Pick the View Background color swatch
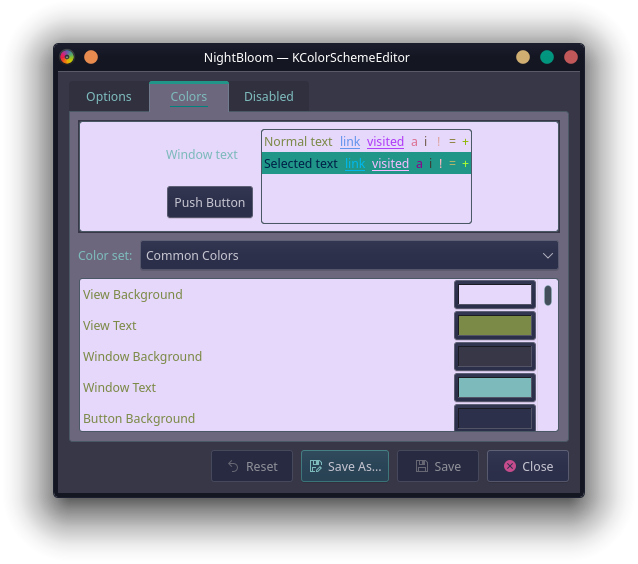Image resolution: width=638 pixels, height=564 pixels. (x=495, y=295)
